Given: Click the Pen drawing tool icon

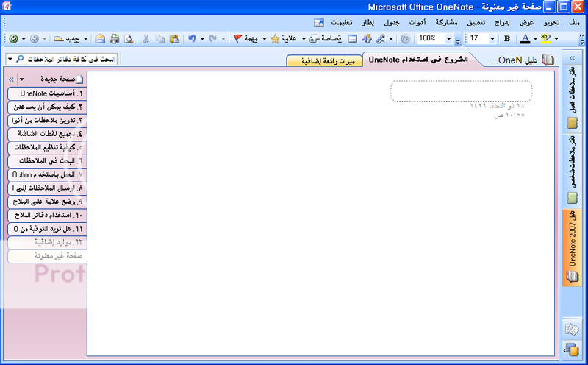Looking at the screenshot, I should pyautogui.click(x=381, y=39).
